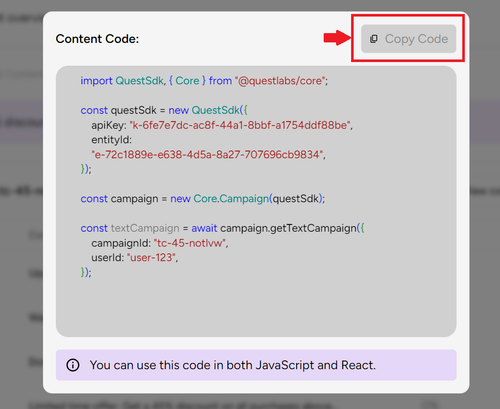The height and width of the screenshot is (409, 500).
Task: Click the "const campaign = new Core.Campaign(questSdk);" line
Action: click(x=203, y=199)
